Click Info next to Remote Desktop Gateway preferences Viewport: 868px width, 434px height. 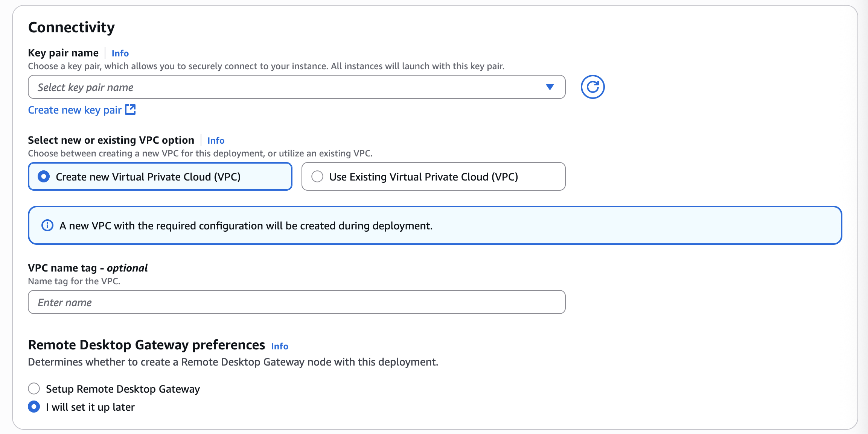tap(280, 346)
